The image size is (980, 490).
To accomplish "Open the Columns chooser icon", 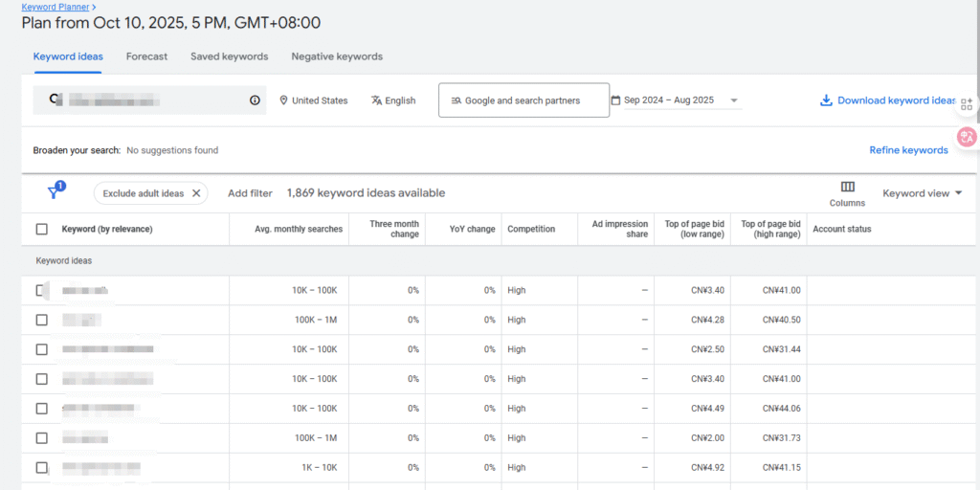I will tap(847, 188).
